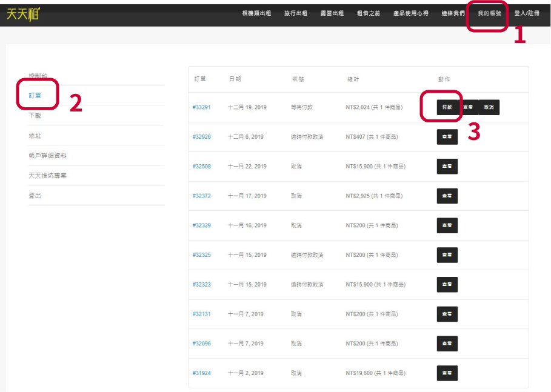The width and height of the screenshot is (551, 392).
Task: View order #32329 with its 查看 button
Action: click(x=447, y=225)
